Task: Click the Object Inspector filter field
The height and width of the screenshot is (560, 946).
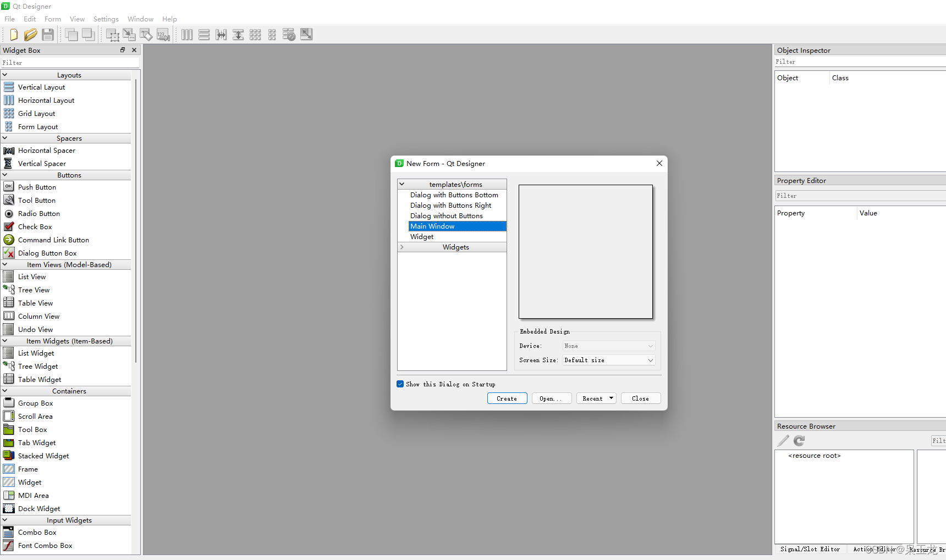Action: [860, 62]
